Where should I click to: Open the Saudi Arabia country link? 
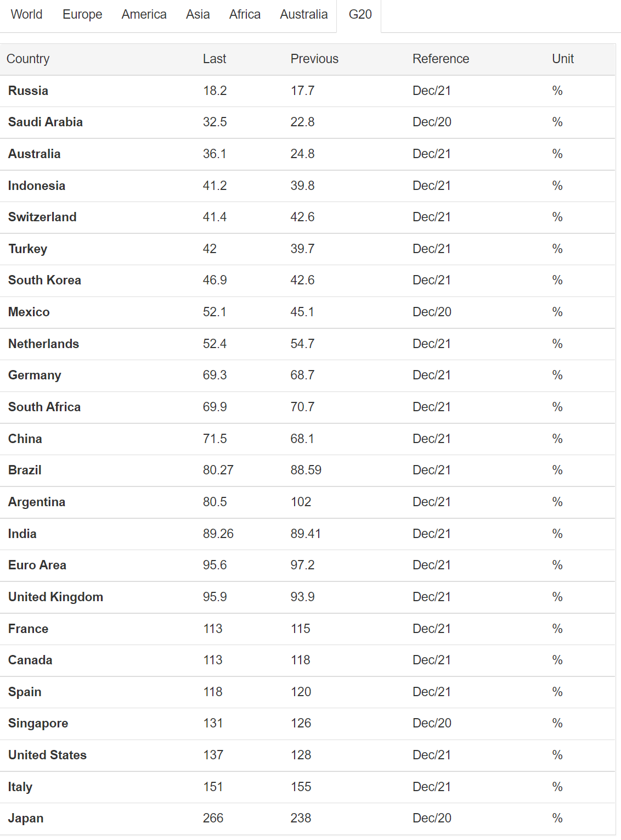(x=46, y=122)
